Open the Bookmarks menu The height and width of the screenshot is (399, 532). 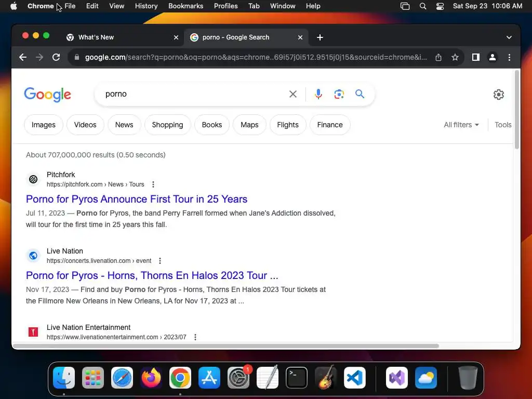(x=185, y=6)
